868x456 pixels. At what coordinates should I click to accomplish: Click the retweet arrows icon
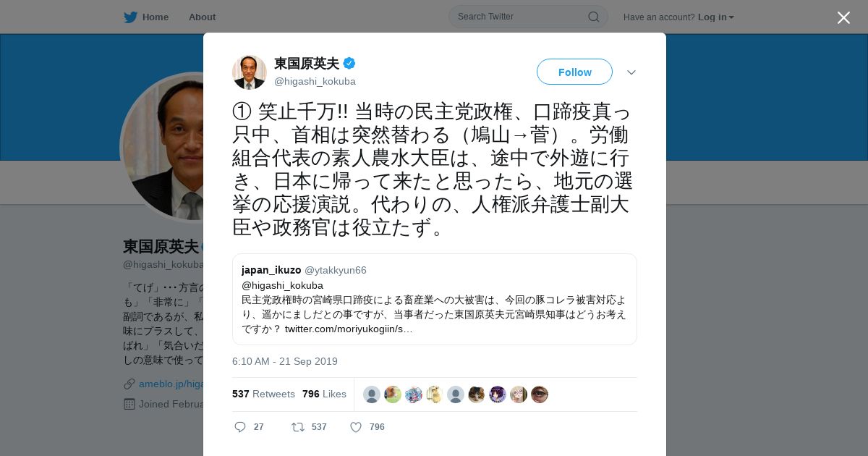[x=297, y=427]
